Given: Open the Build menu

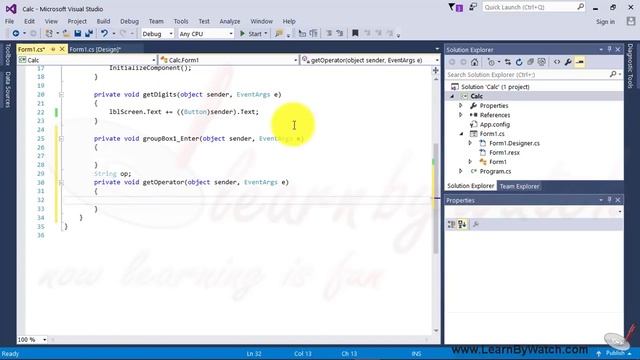Looking at the screenshot, I should [103, 21].
